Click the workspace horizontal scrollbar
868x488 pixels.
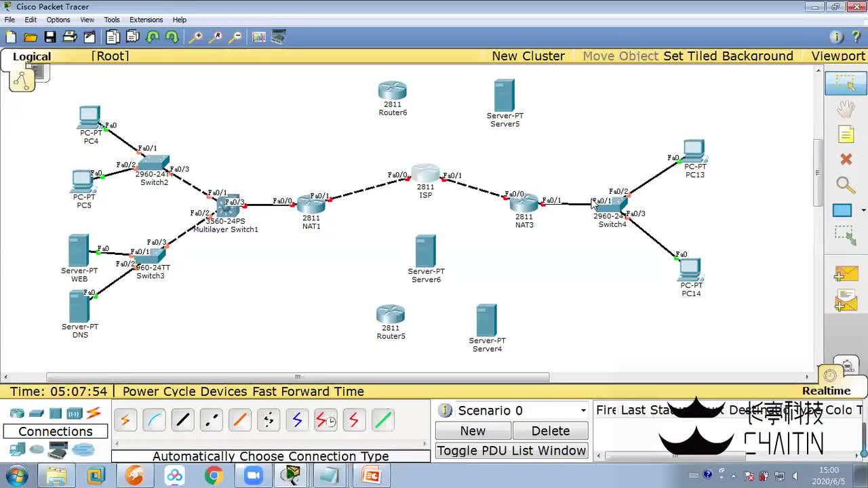298,377
